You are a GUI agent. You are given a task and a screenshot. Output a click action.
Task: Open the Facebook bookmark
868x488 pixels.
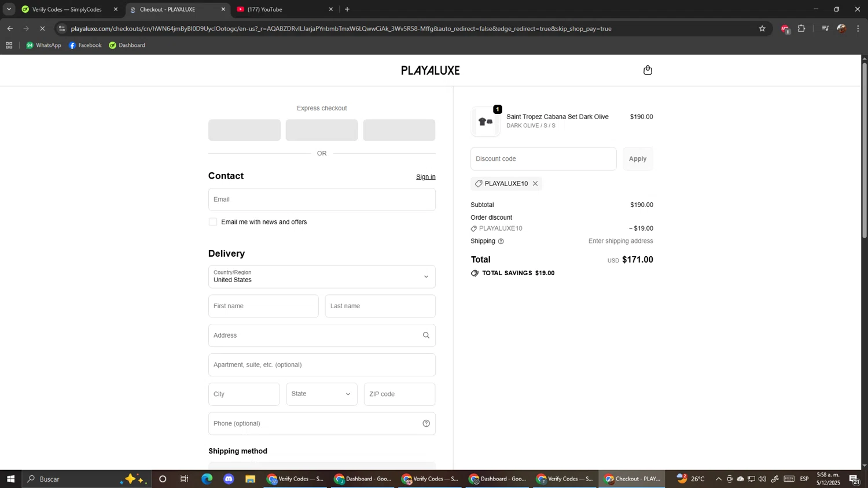pos(85,45)
